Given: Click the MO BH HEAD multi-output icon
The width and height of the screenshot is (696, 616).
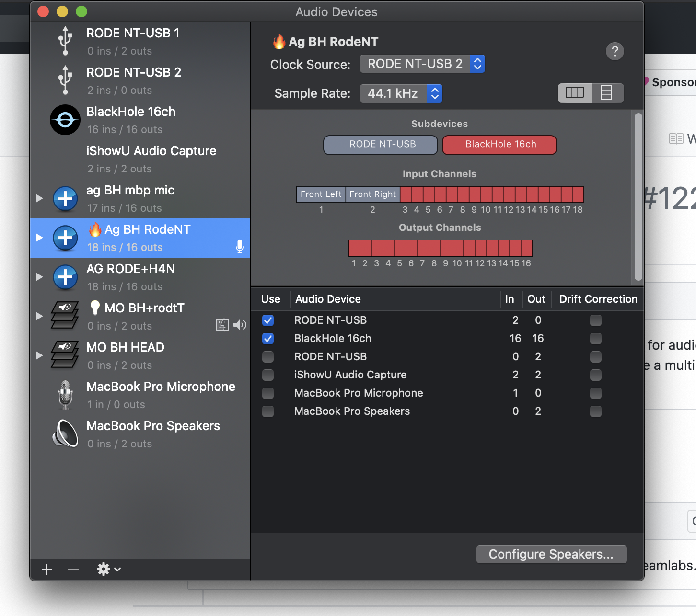Looking at the screenshot, I should pos(65,354).
